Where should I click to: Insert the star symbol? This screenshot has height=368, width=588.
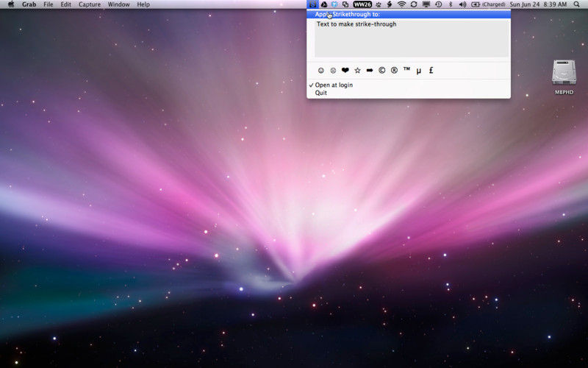tap(357, 70)
